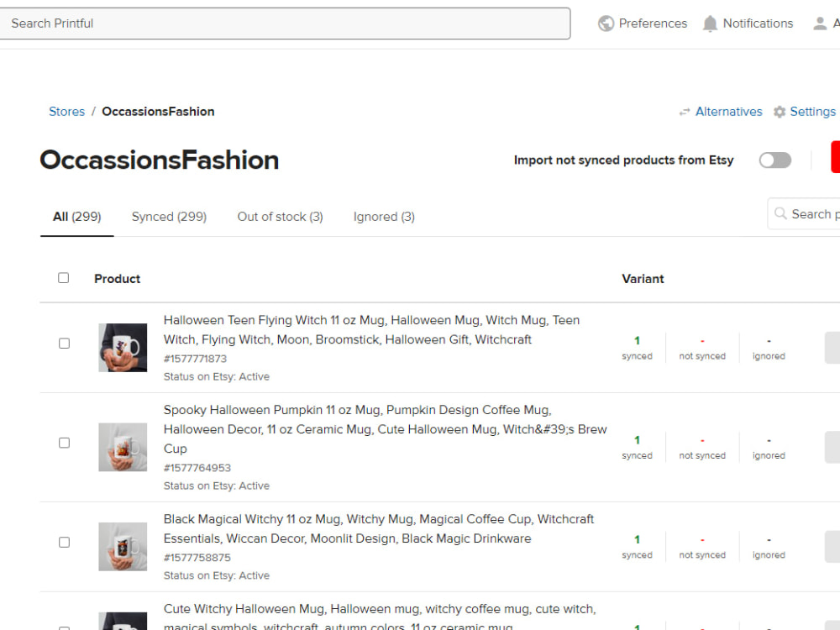This screenshot has width=840, height=630.
Task: Toggle Import not synced products from Etsy
Action: click(x=774, y=160)
